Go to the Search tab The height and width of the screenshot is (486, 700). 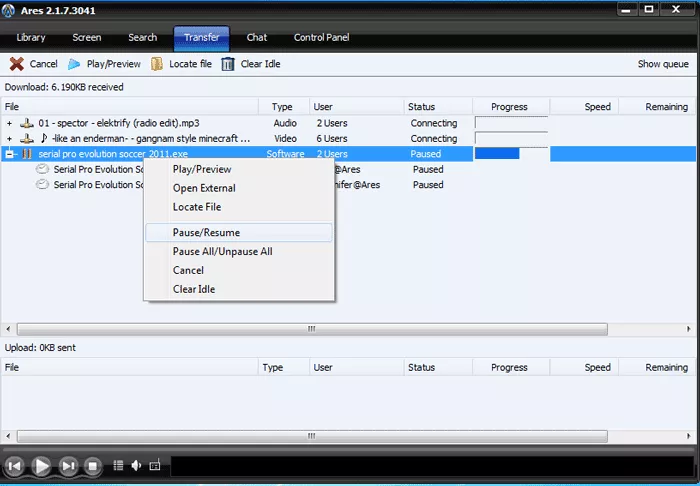142,37
